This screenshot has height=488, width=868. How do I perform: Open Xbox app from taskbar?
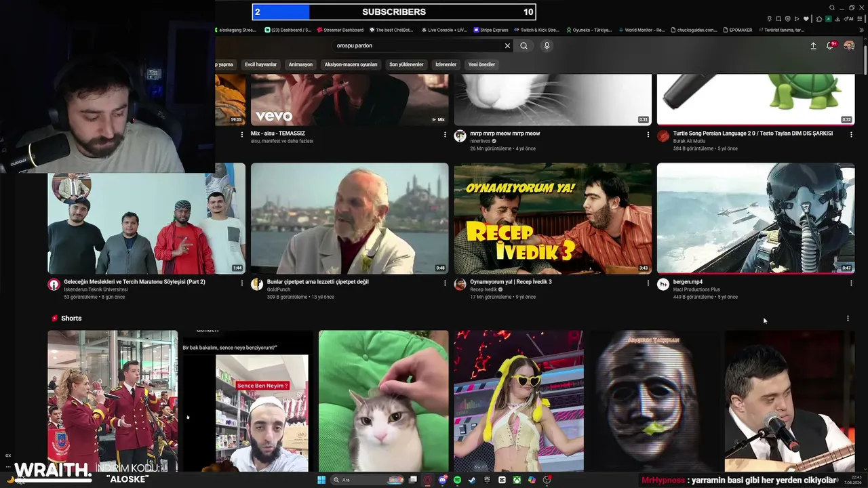tap(517, 480)
